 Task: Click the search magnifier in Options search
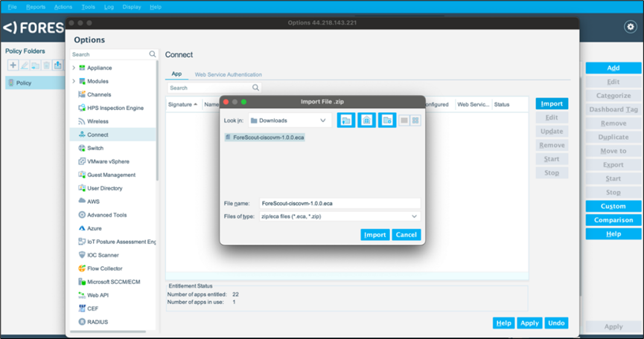153,54
